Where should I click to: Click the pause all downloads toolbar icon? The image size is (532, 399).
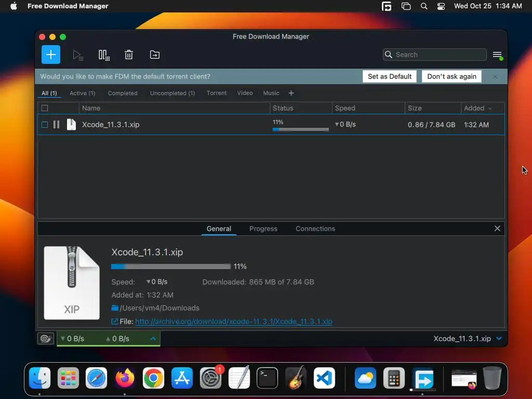104,55
